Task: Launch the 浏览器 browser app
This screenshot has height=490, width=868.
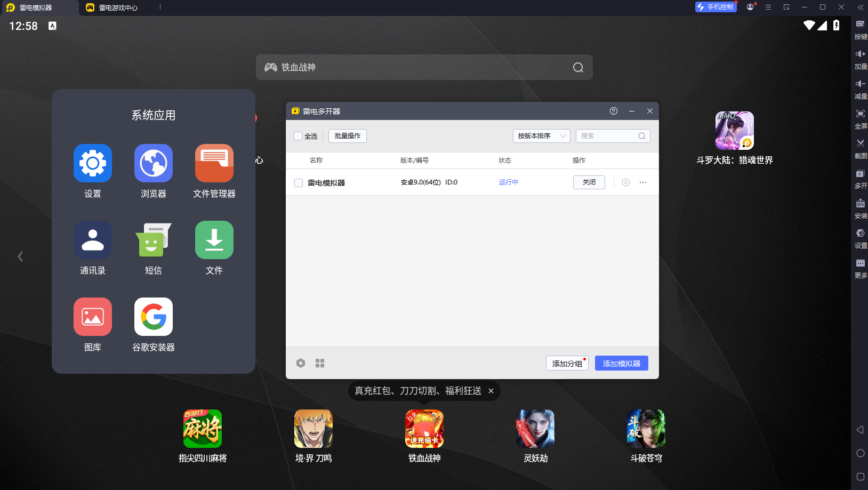Action: click(154, 164)
